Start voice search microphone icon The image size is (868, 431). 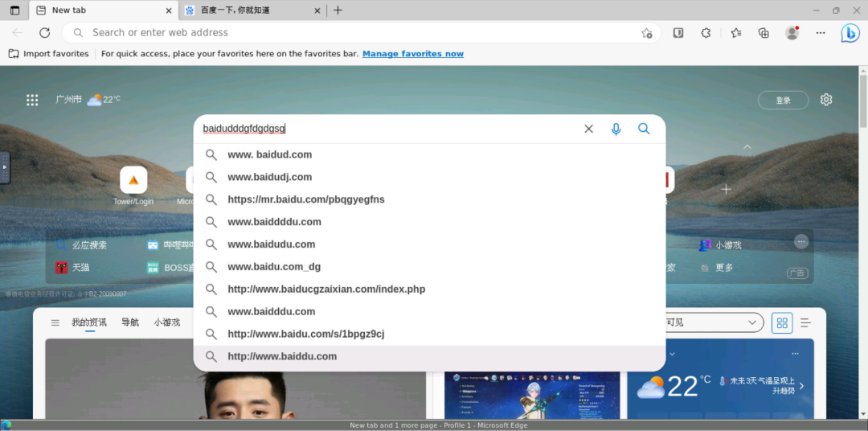pos(616,129)
